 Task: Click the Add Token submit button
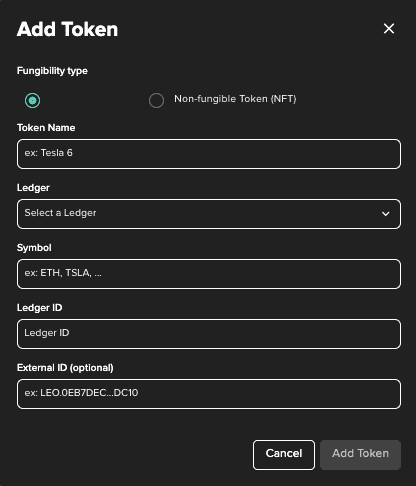360,455
